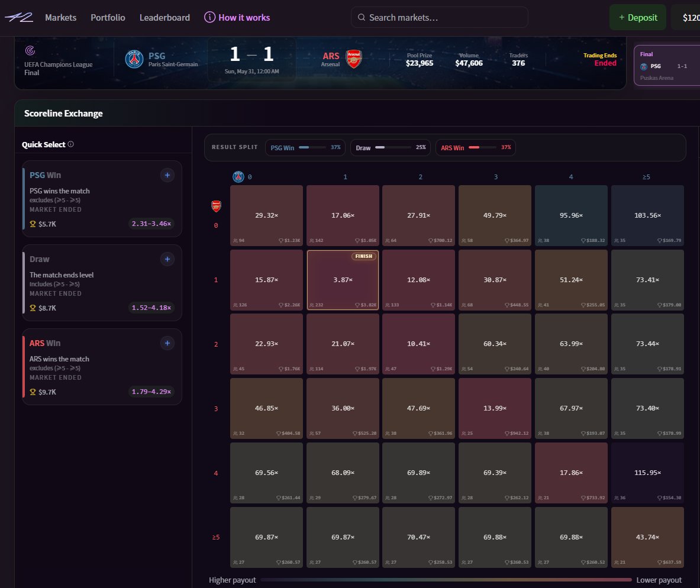Click the Volume $47,606 value
Screen dimensions: 700x588
469,63
